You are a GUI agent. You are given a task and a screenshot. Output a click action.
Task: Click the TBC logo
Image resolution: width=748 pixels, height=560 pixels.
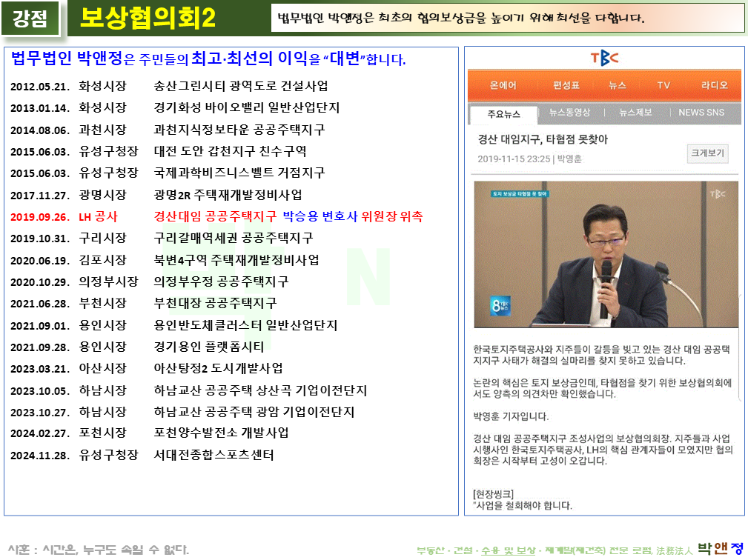pyautogui.click(x=604, y=59)
